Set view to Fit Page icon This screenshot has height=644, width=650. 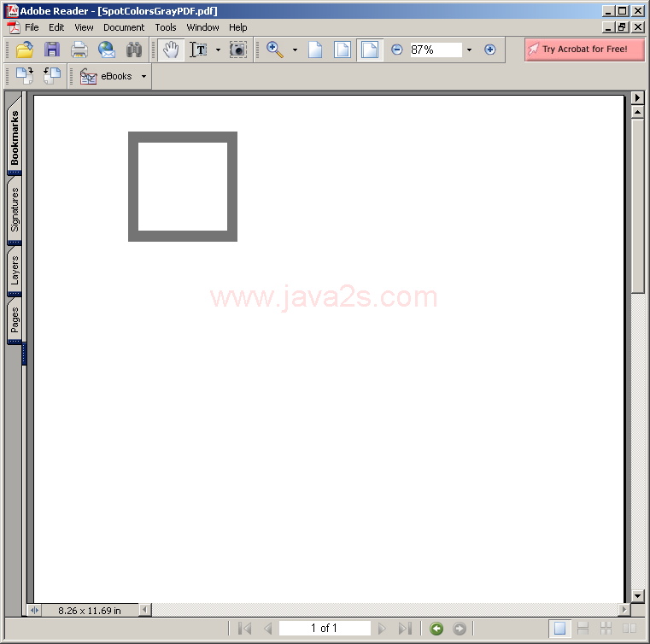click(343, 50)
